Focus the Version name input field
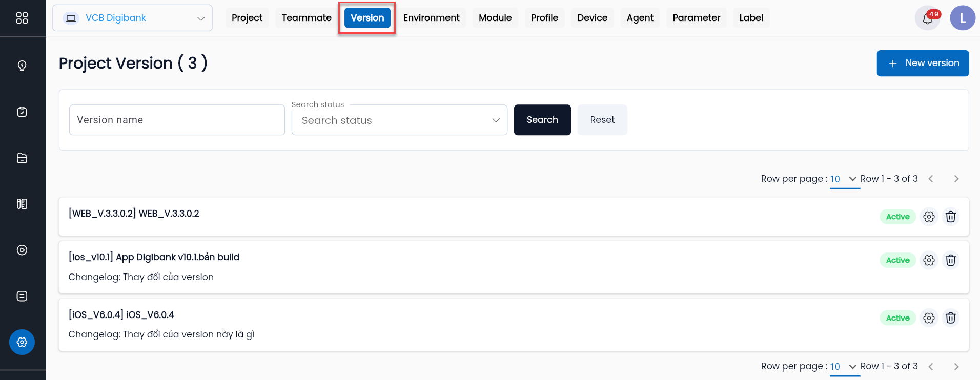 [177, 120]
